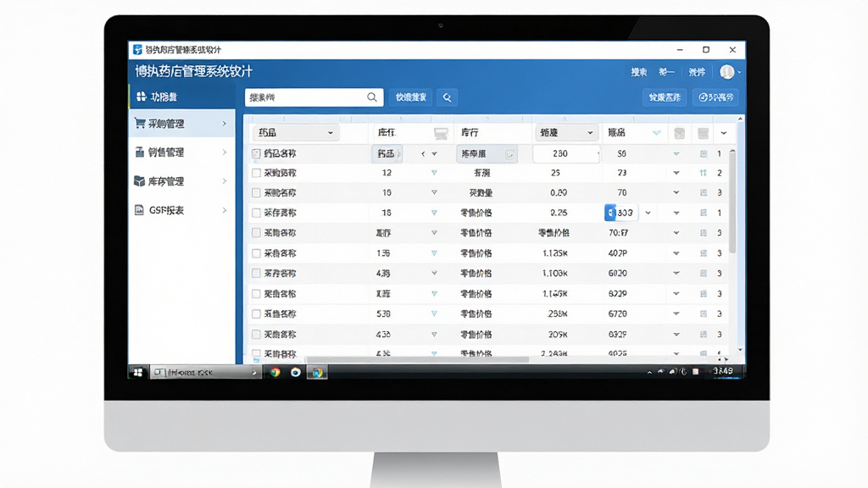The width and height of the screenshot is (868, 488).
Task: Click the shopping cart icon for 采购管理
Action: pos(140,123)
